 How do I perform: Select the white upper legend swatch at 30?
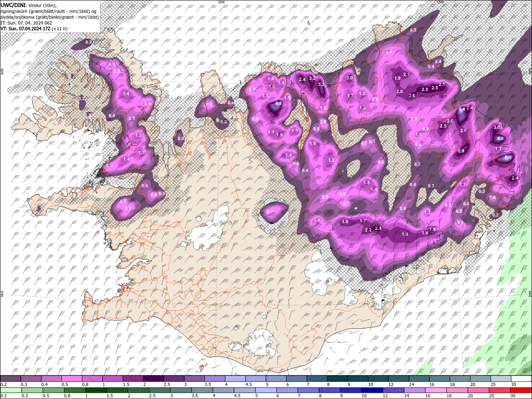coord(521,379)
